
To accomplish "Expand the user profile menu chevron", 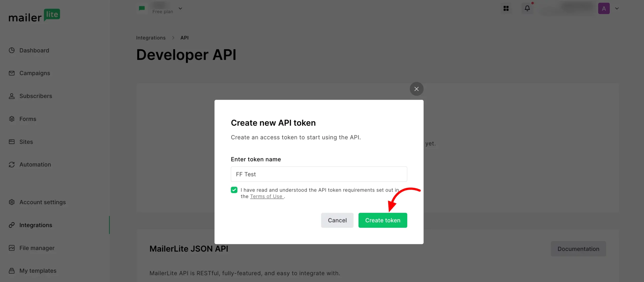I will pos(617,8).
